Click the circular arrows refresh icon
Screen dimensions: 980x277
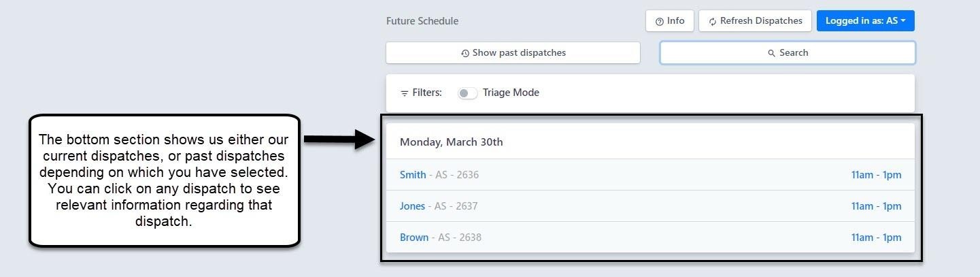(x=713, y=21)
